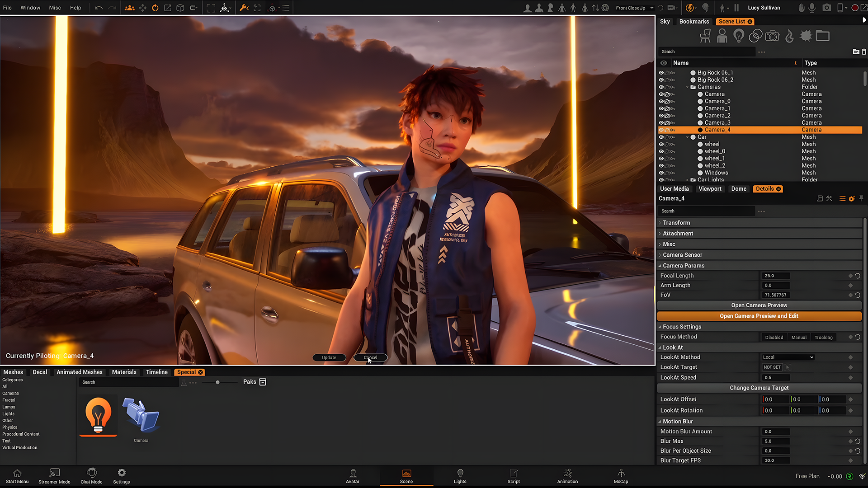Click the orange rotate tool icon
The width and height of the screenshot is (868, 488).
tap(155, 8)
